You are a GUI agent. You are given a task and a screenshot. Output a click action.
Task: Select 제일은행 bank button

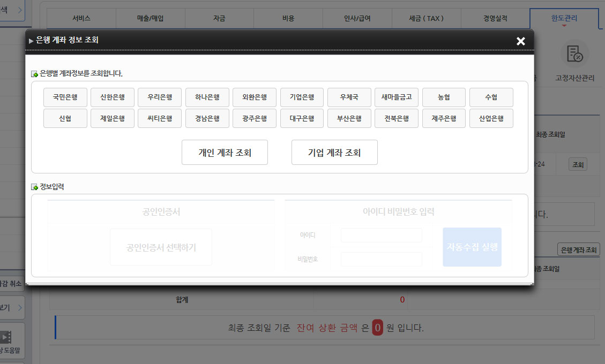113,118
